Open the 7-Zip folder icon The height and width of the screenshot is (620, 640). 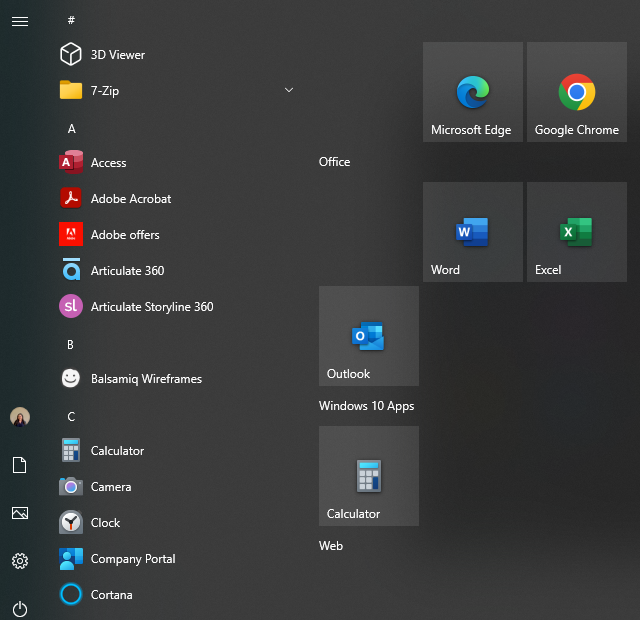click(x=71, y=90)
